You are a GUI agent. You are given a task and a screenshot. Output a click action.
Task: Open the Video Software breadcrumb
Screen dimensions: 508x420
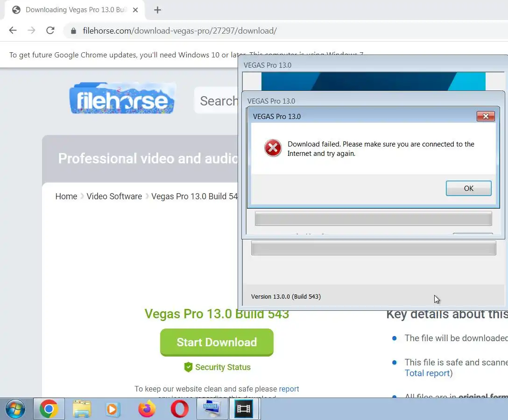point(114,196)
